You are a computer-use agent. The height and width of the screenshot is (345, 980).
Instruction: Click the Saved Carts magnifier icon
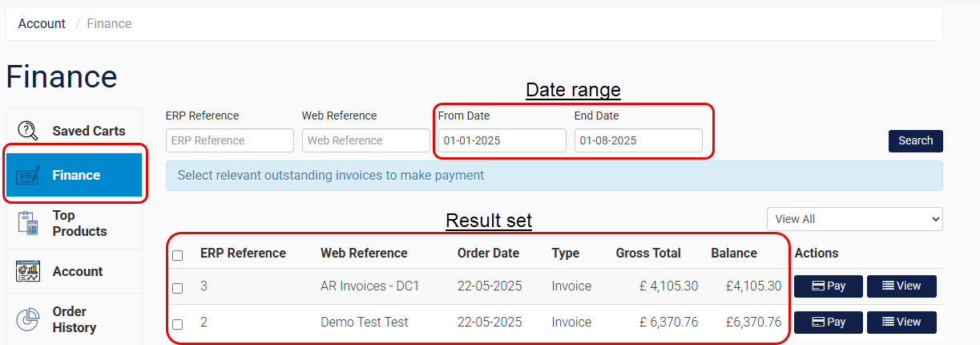[x=28, y=131]
